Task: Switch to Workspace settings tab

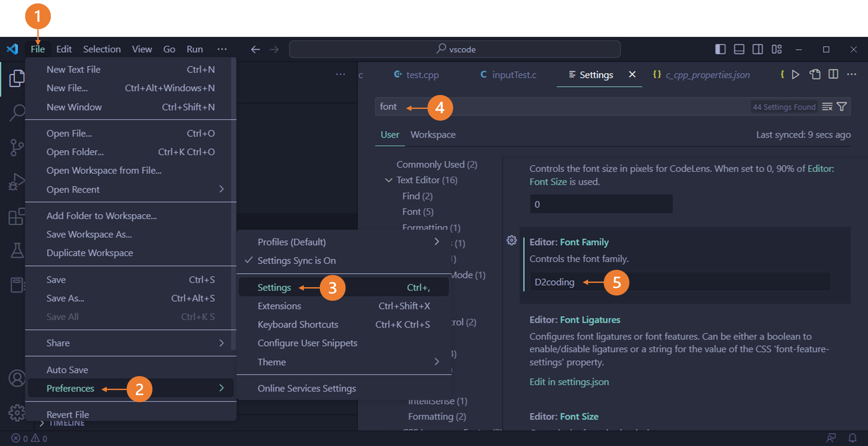Action: [x=433, y=134]
